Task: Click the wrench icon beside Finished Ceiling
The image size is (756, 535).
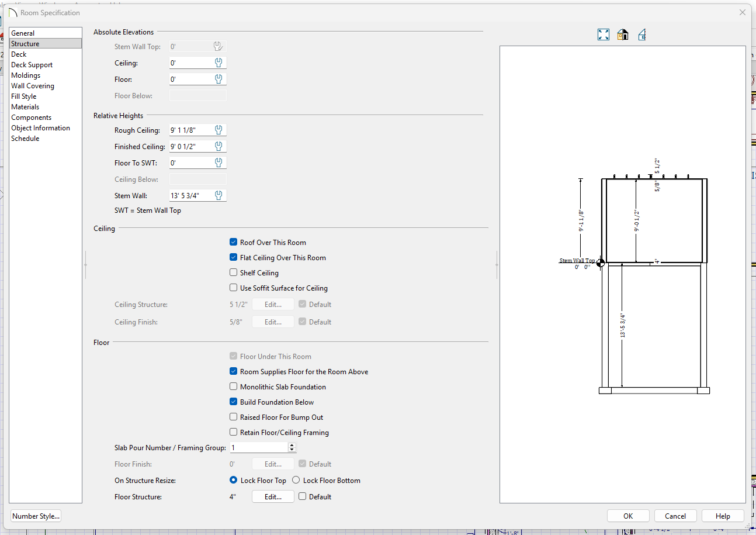Action: 219,147
